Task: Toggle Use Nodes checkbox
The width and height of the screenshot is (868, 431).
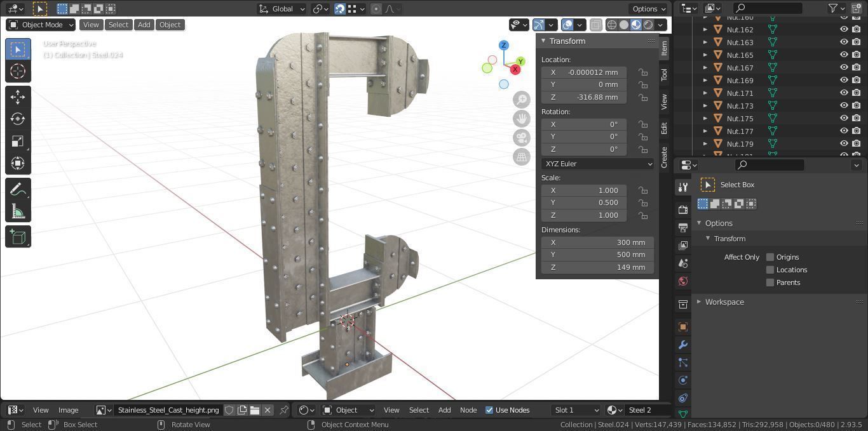Action: (x=489, y=410)
